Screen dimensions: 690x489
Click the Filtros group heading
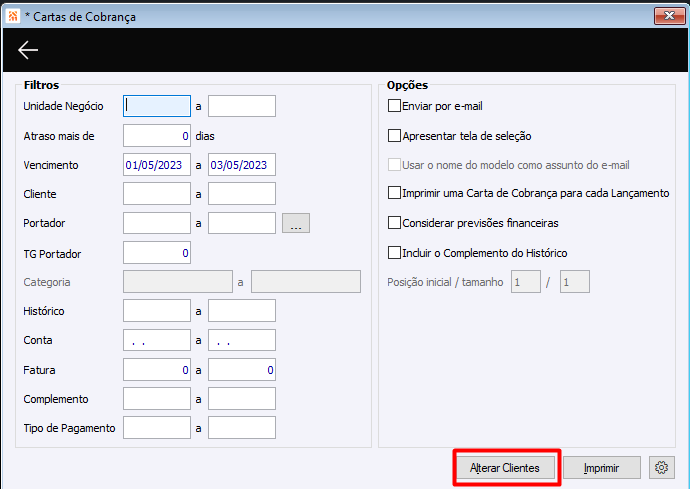(x=41, y=85)
